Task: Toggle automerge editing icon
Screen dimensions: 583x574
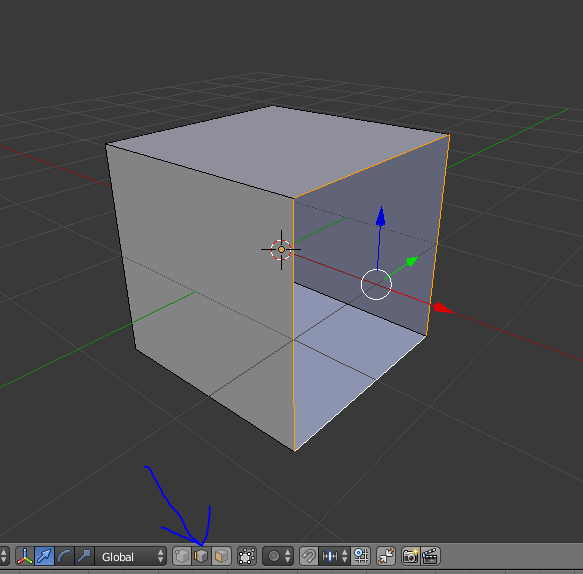Action: tap(386, 556)
